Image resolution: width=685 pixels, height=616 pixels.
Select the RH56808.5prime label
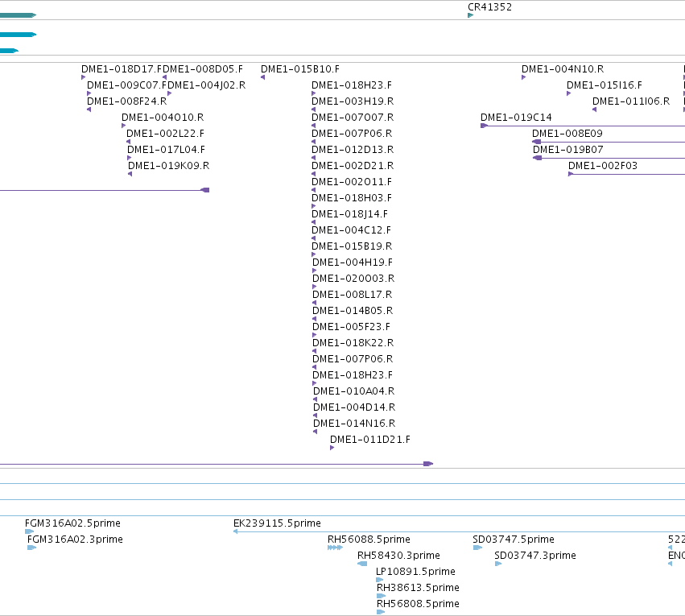coord(418,604)
